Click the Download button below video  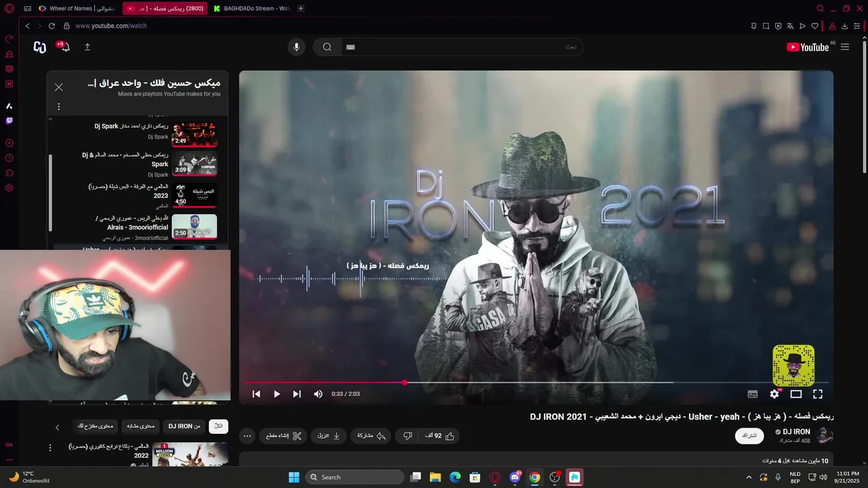[x=329, y=436]
